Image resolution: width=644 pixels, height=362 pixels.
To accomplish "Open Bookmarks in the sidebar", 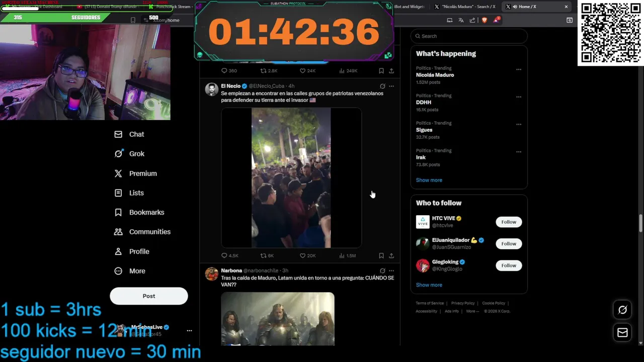I will [x=139, y=213].
